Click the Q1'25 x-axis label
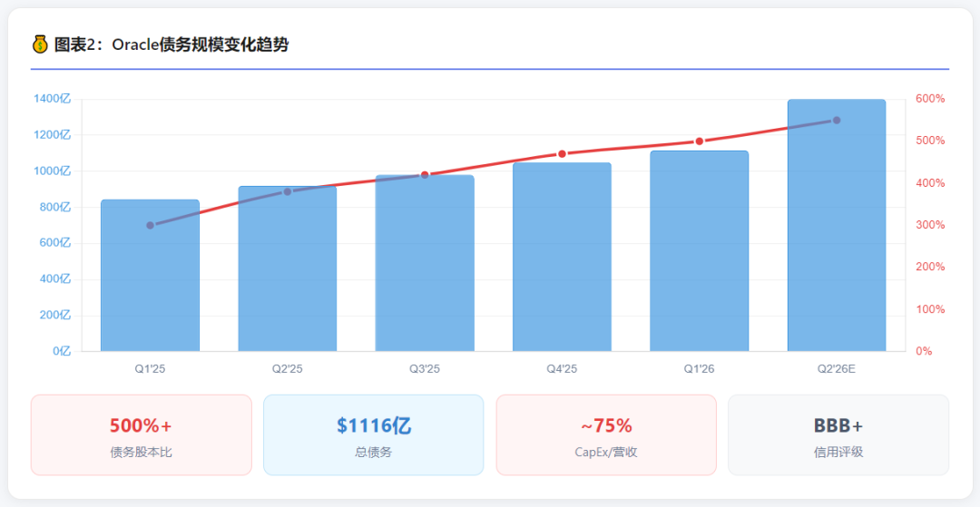This screenshot has width=980, height=507. point(150,369)
